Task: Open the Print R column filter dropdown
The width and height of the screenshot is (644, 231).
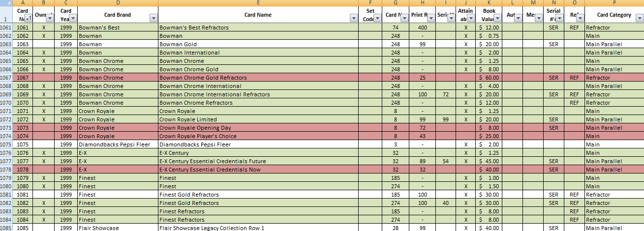Action: click(x=430, y=18)
